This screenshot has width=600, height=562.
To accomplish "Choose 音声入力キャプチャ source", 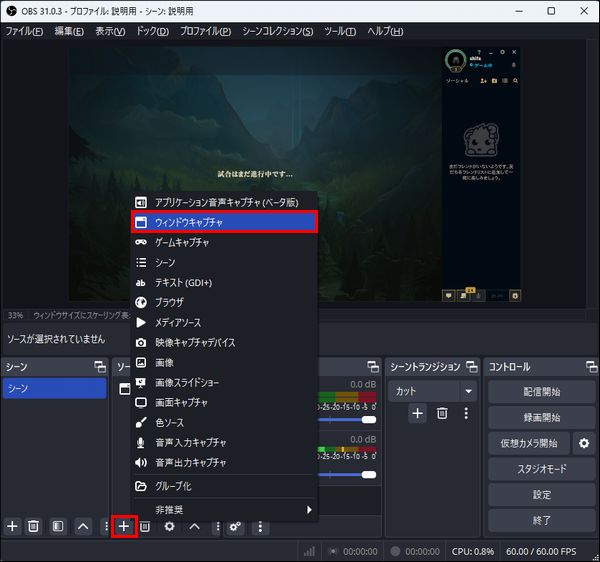I will coord(225,443).
